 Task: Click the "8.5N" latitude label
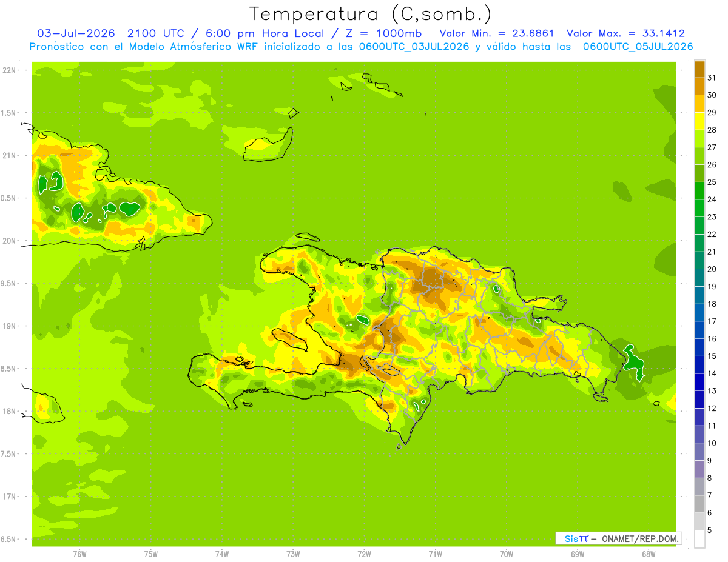tap(9, 369)
